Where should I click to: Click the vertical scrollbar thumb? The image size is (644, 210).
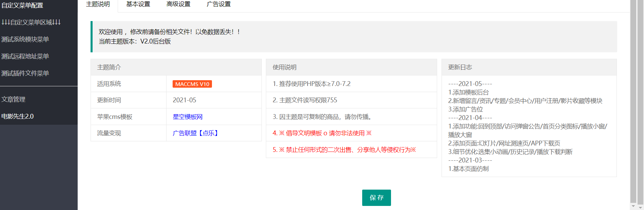(633, 102)
